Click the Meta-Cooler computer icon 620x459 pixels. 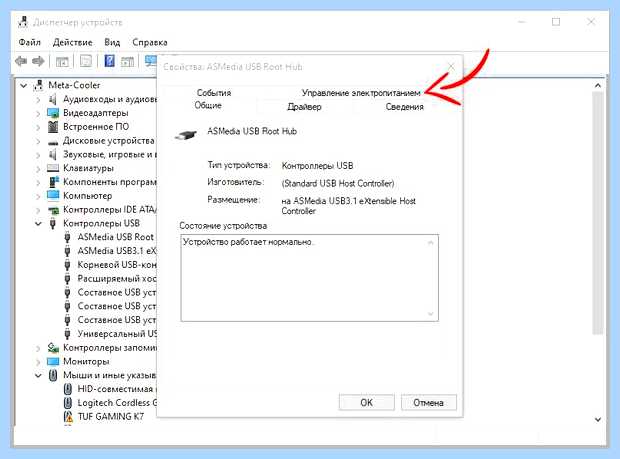39,85
